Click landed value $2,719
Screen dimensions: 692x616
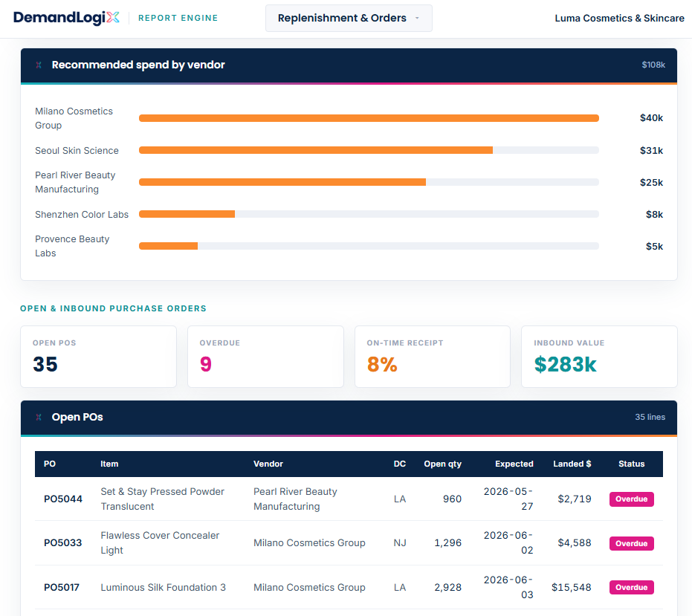pyautogui.click(x=575, y=499)
